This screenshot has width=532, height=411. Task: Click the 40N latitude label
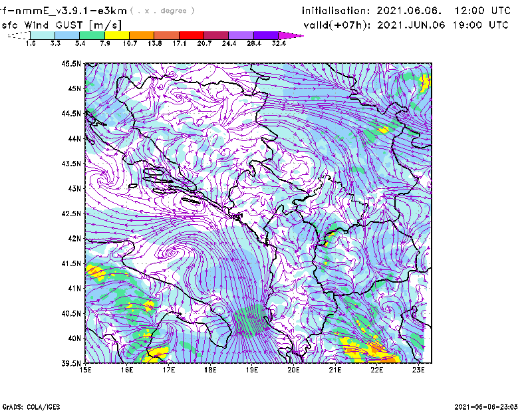(x=74, y=339)
